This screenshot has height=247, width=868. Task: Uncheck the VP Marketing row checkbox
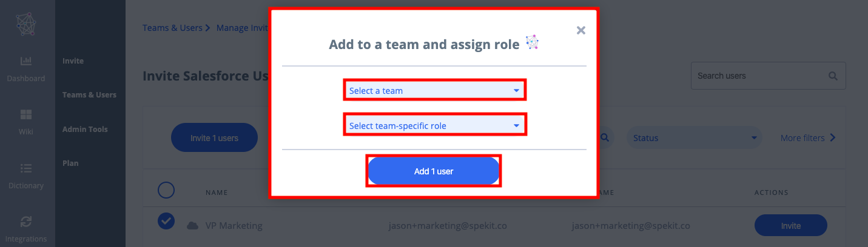coord(166,222)
